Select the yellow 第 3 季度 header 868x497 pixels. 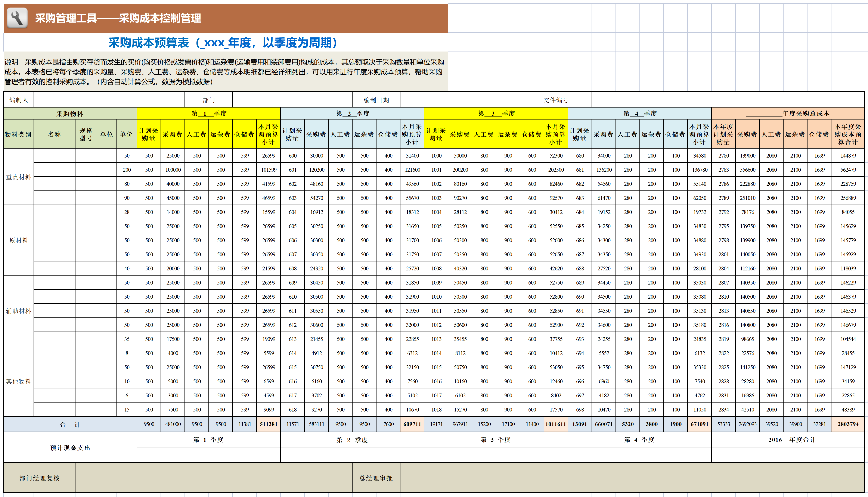pyautogui.click(x=496, y=113)
